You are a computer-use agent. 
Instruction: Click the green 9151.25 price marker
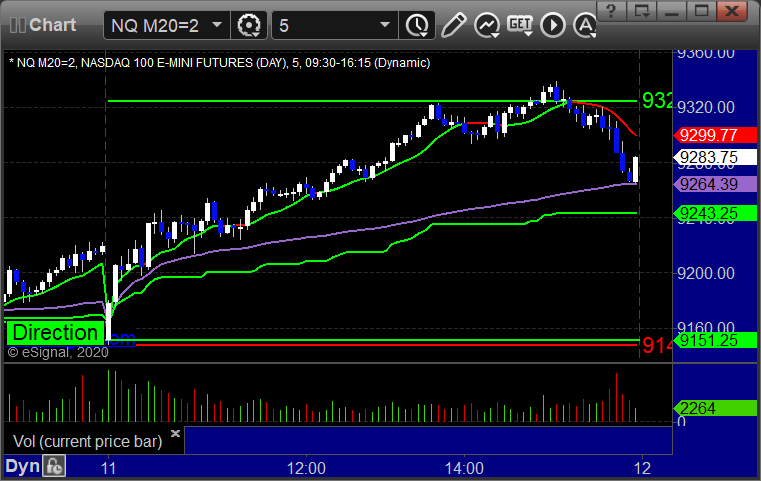[x=715, y=340]
